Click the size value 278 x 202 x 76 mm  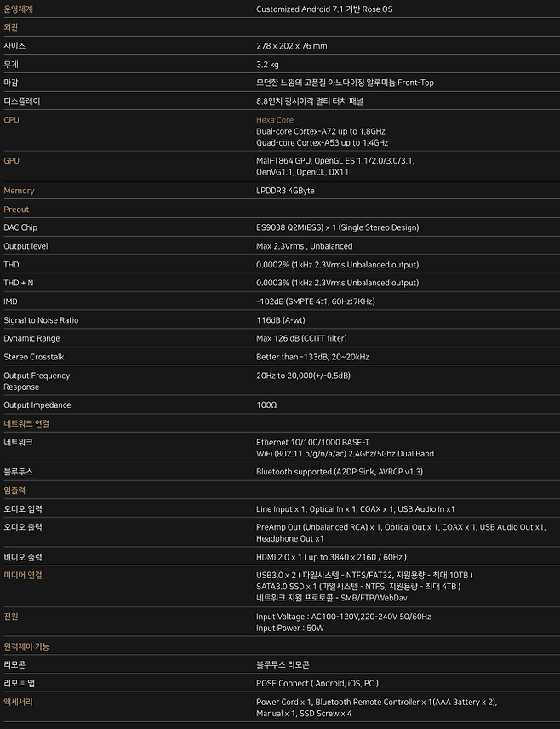point(291,46)
